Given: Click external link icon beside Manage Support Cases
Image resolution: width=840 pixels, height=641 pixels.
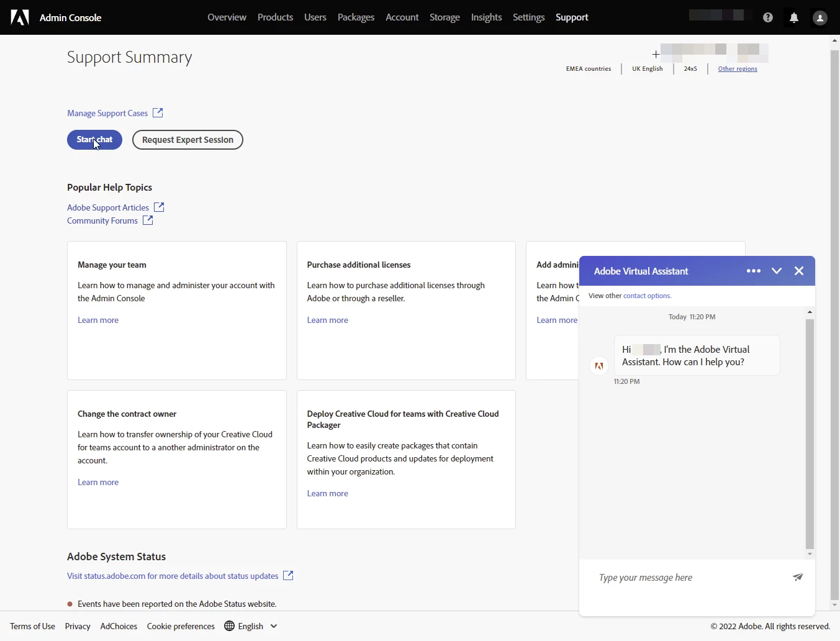Looking at the screenshot, I should tap(158, 112).
